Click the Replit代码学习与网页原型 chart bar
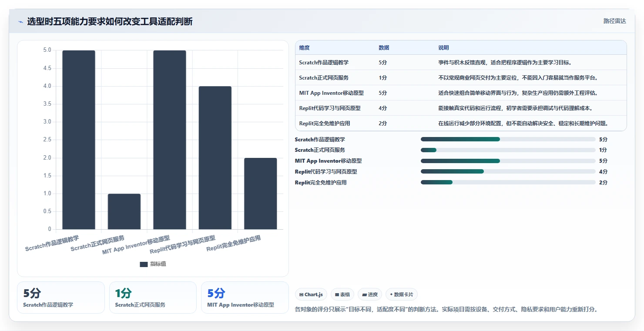The width and height of the screenshot is (644, 331). click(215, 158)
